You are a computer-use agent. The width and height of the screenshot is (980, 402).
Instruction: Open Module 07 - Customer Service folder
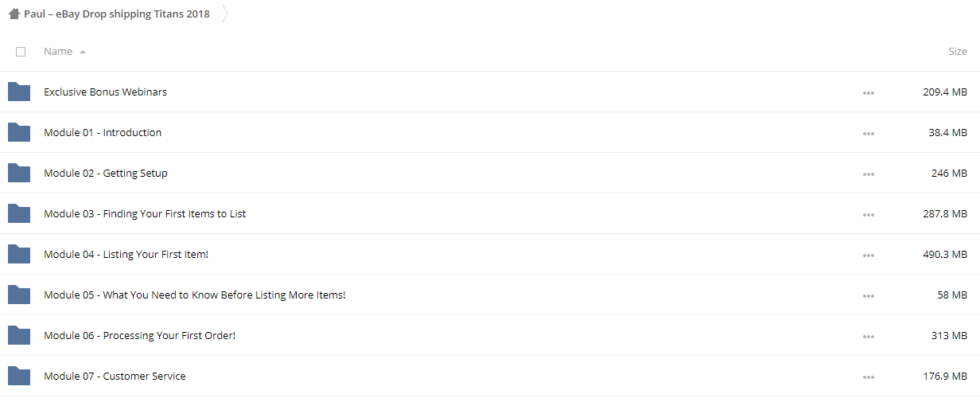point(115,376)
